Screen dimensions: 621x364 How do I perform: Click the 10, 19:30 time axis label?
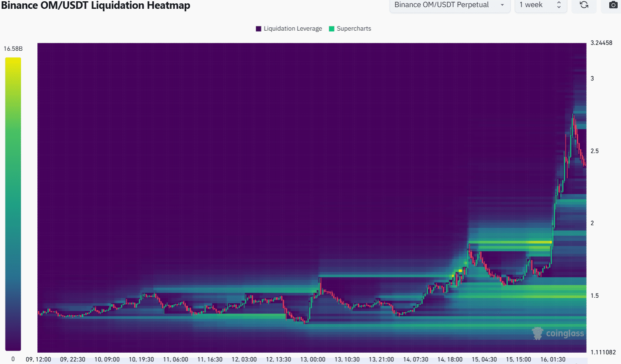pyautogui.click(x=141, y=359)
